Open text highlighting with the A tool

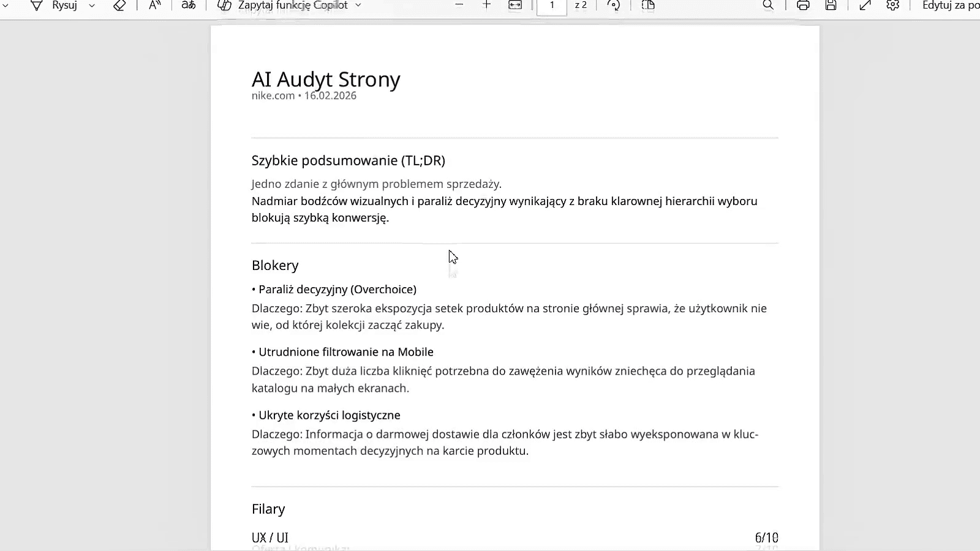pyautogui.click(x=154, y=6)
